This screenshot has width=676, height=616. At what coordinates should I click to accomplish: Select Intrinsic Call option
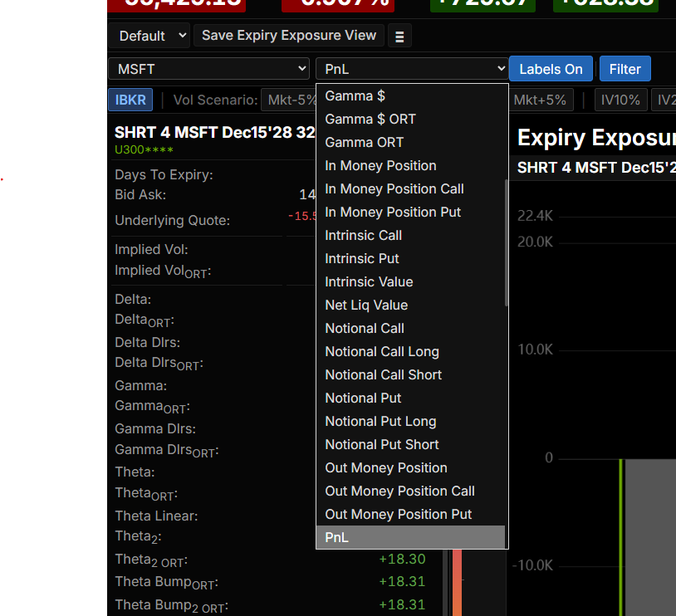(410, 236)
